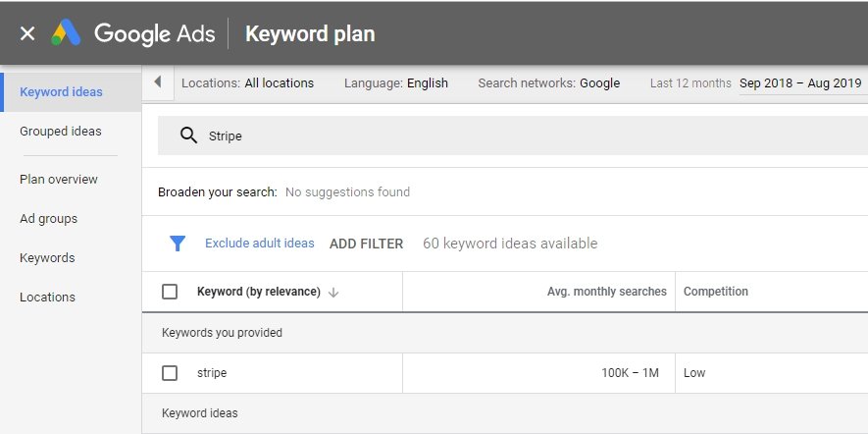Click the search magnifier icon
This screenshot has height=434, width=868.
(188, 136)
